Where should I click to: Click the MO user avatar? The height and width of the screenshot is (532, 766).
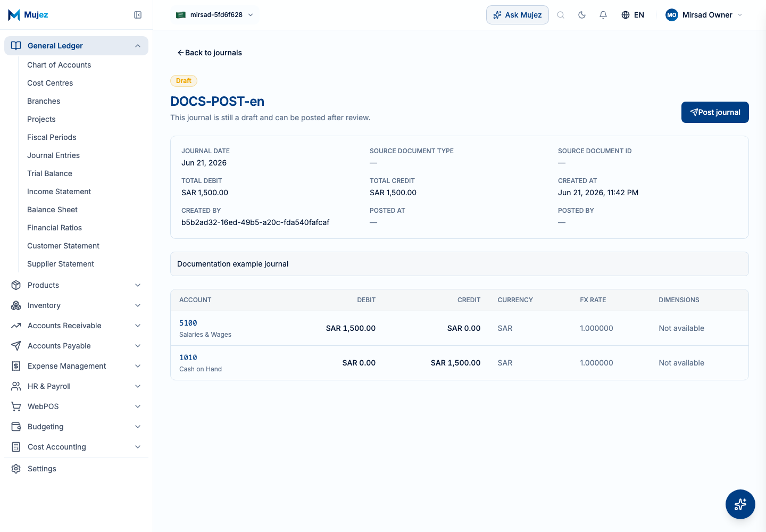[x=672, y=15]
